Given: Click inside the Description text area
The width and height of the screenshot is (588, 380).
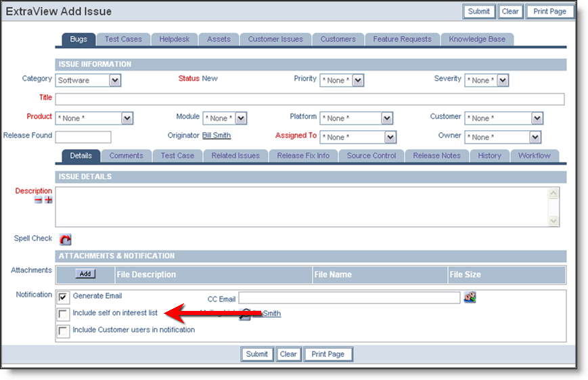Looking at the screenshot, I should pyautogui.click(x=302, y=207).
